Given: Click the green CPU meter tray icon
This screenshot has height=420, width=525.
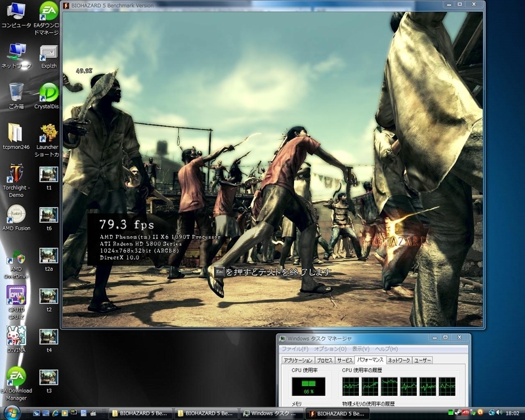Looking at the screenshot, I should coord(451,413).
